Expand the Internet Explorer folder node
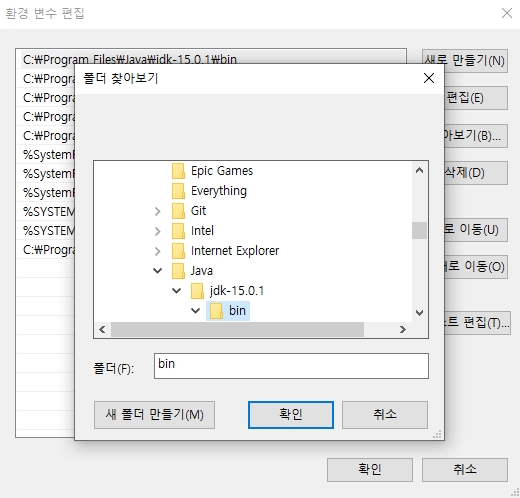The height and width of the screenshot is (498, 520). (158, 251)
